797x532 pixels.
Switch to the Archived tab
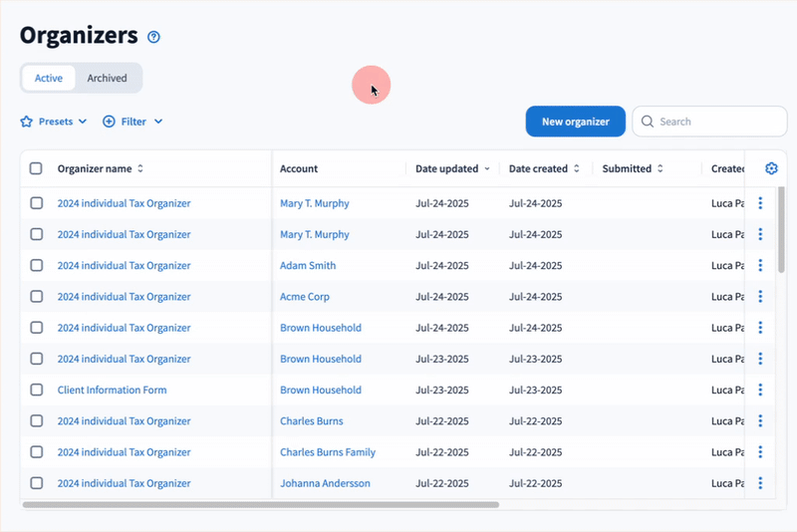tap(107, 78)
